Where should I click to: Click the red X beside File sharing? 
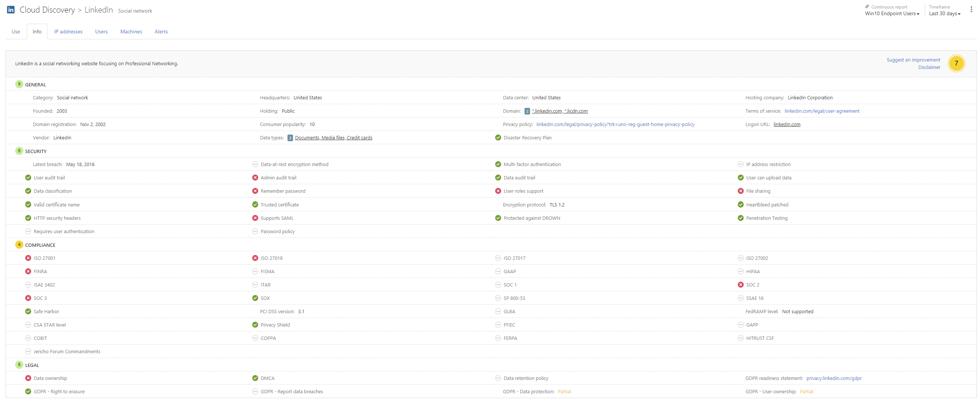[740, 191]
